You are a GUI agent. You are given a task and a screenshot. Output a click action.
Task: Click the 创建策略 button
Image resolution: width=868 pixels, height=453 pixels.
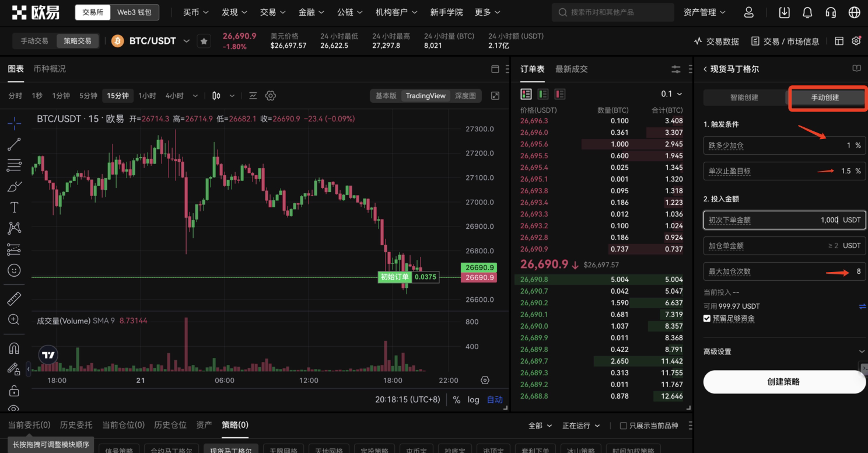click(783, 382)
